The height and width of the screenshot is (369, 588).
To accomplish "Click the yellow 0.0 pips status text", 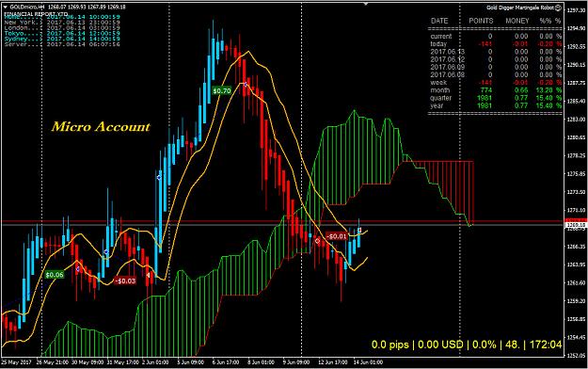I will 390,345.
